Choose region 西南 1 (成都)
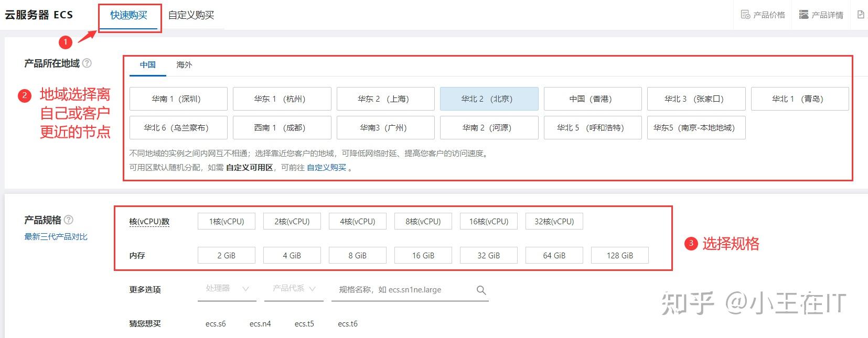The height and width of the screenshot is (338, 868). click(282, 127)
